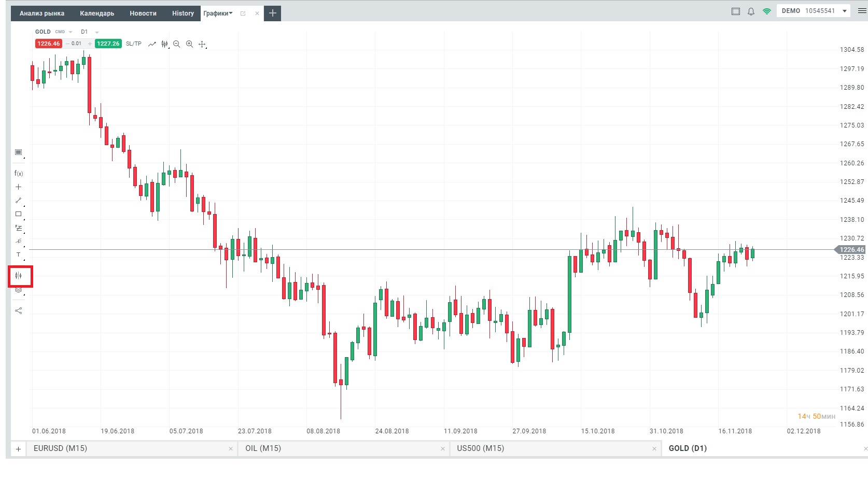Click the 16.11.2018 date axis label
Image resolution: width=868 pixels, height=495 pixels.
[735, 431]
